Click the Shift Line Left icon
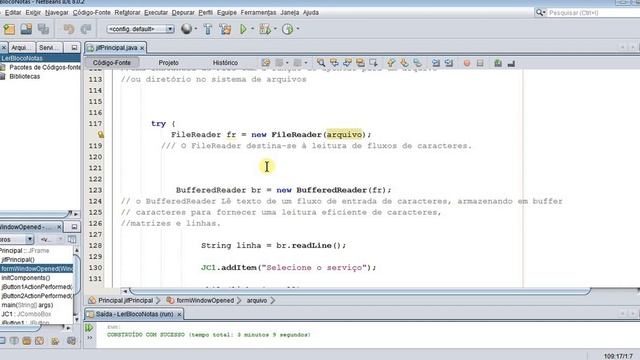The height and width of the screenshot is (360, 640). click(x=436, y=63)
